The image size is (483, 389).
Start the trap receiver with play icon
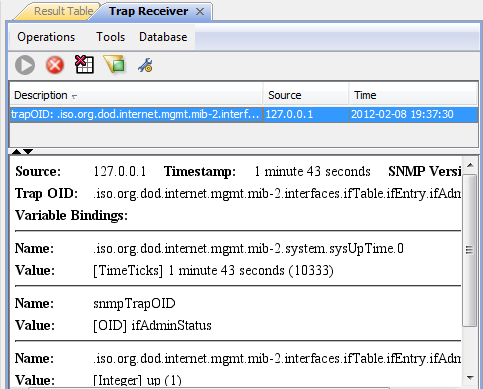pos(25,65)
